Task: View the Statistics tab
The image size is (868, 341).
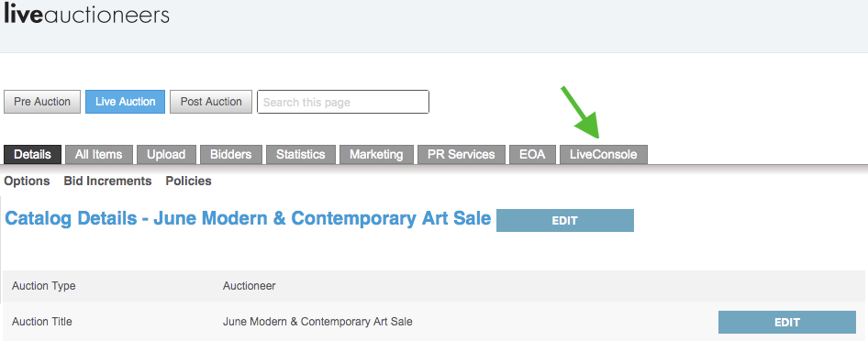Action: [301, 155]
